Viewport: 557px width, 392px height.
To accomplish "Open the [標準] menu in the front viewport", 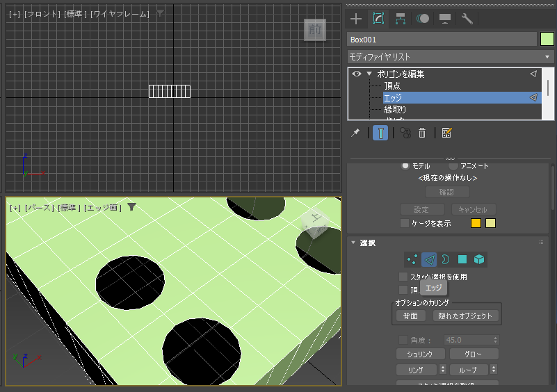I will (76, 14).
